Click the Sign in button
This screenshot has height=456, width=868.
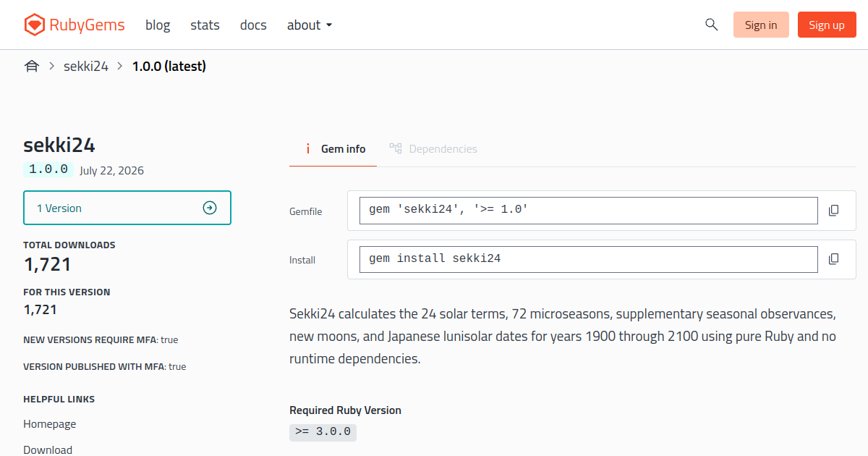[761, 25]
